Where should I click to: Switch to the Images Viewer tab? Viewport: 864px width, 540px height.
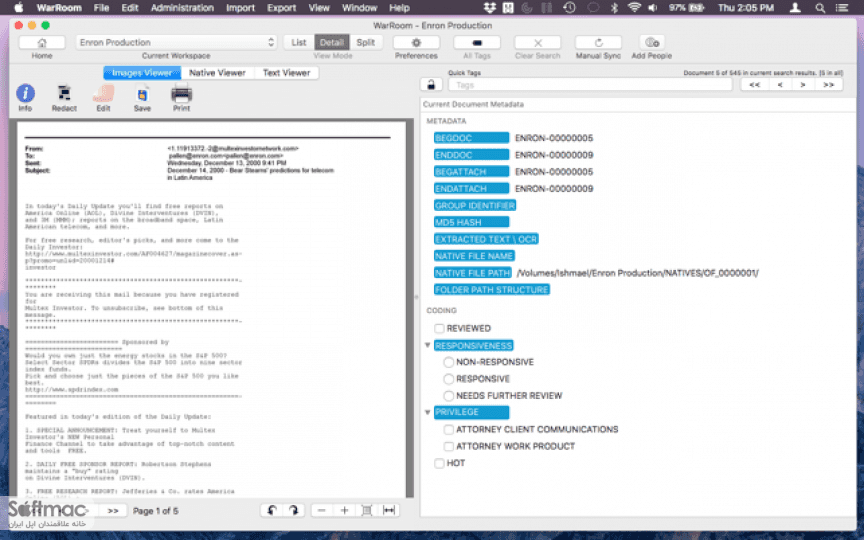[142, 73]
